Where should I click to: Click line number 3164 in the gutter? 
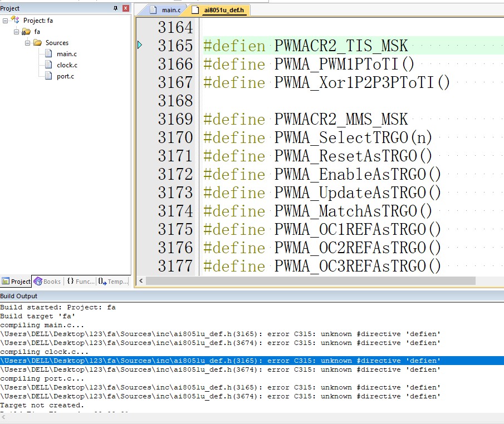point(175,27)
